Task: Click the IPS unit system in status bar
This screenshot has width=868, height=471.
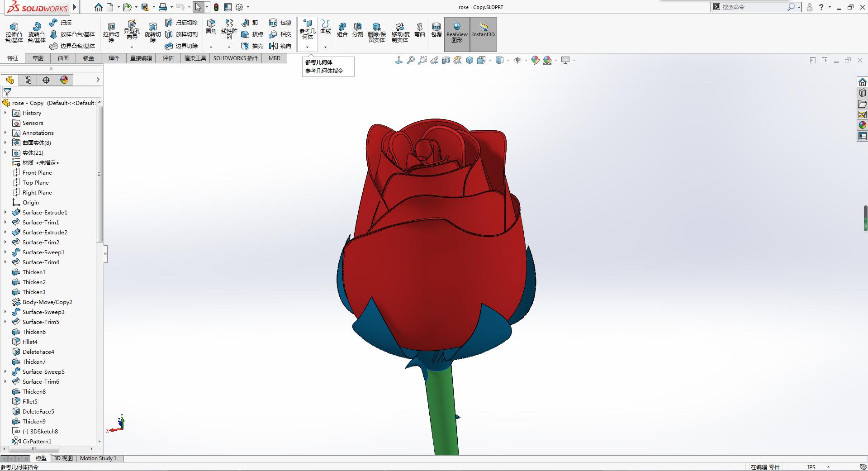Action: tap(811, 467)
